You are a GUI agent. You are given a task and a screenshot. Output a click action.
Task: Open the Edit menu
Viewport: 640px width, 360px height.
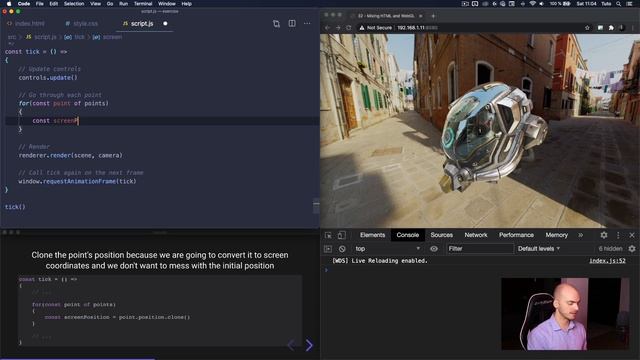pos(53,4)
